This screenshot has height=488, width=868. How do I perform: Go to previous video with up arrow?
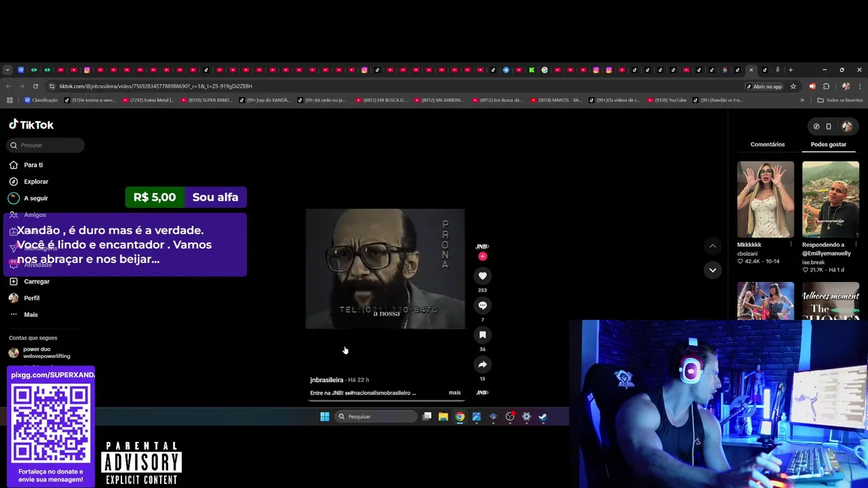(712, 246)
